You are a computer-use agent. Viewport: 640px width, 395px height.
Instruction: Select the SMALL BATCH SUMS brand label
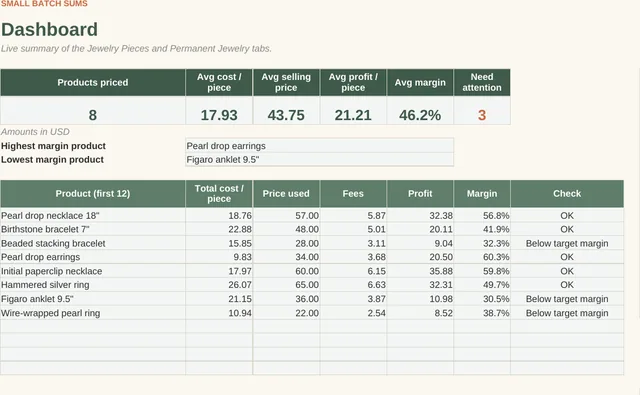point(44,4)
